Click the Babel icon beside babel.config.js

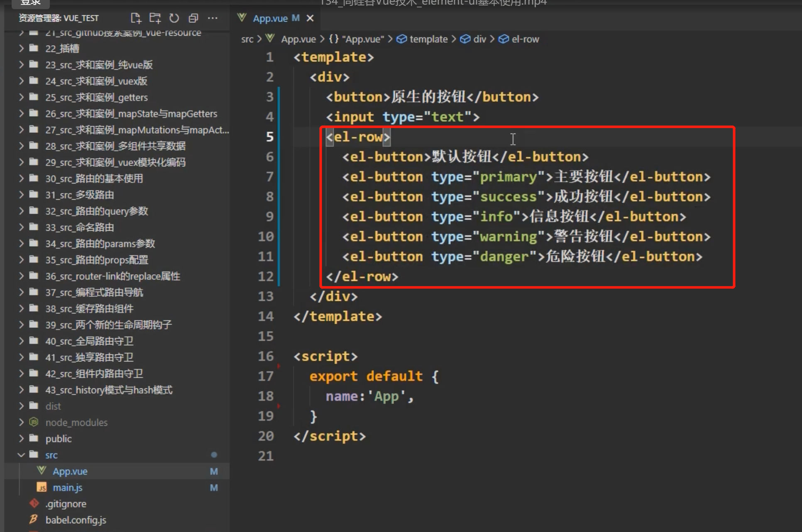34,520
